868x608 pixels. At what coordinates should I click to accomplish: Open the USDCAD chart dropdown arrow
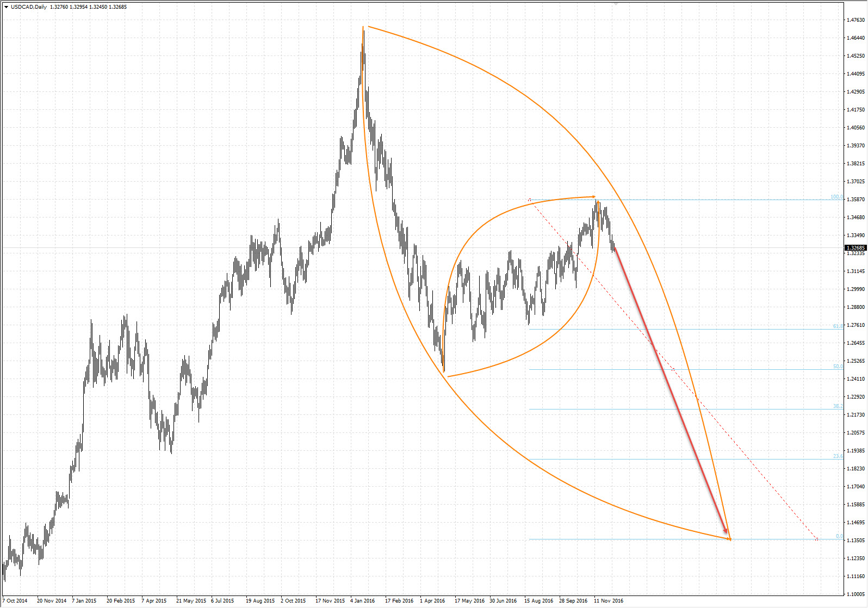[x=6, y=7]
